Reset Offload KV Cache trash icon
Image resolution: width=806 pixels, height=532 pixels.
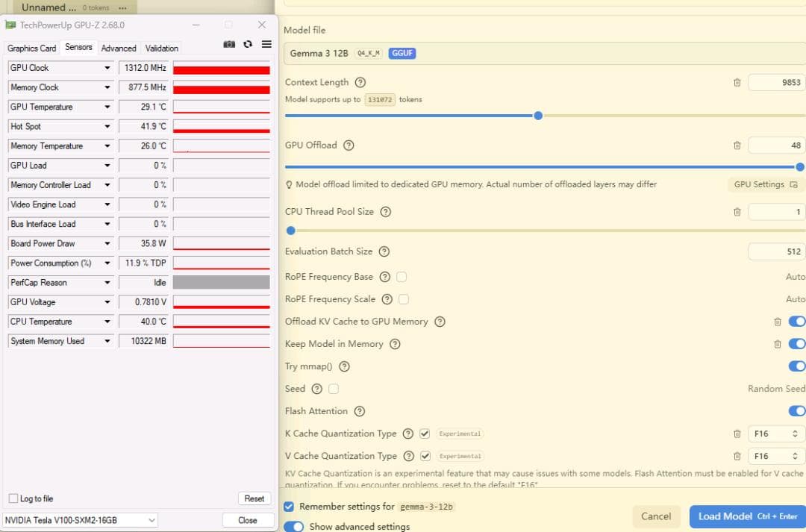click(777, 322)
